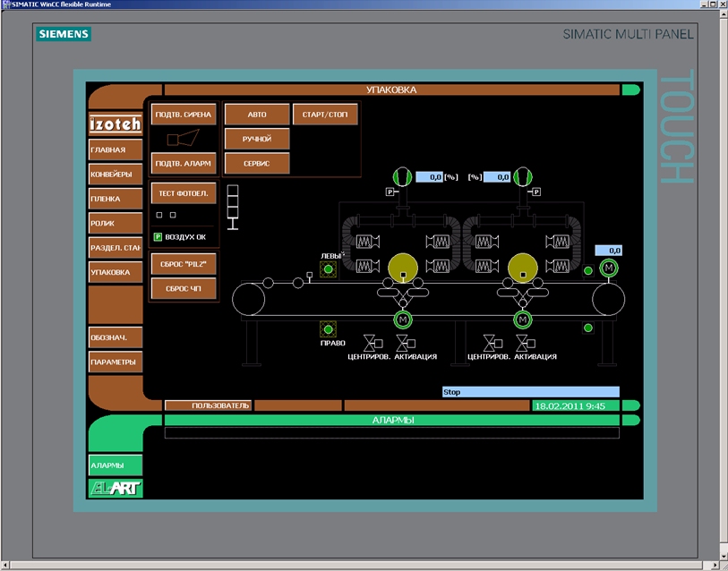The image size is (728, 571).
Task: Switch to АВТО mode
Action: point(257,115)
